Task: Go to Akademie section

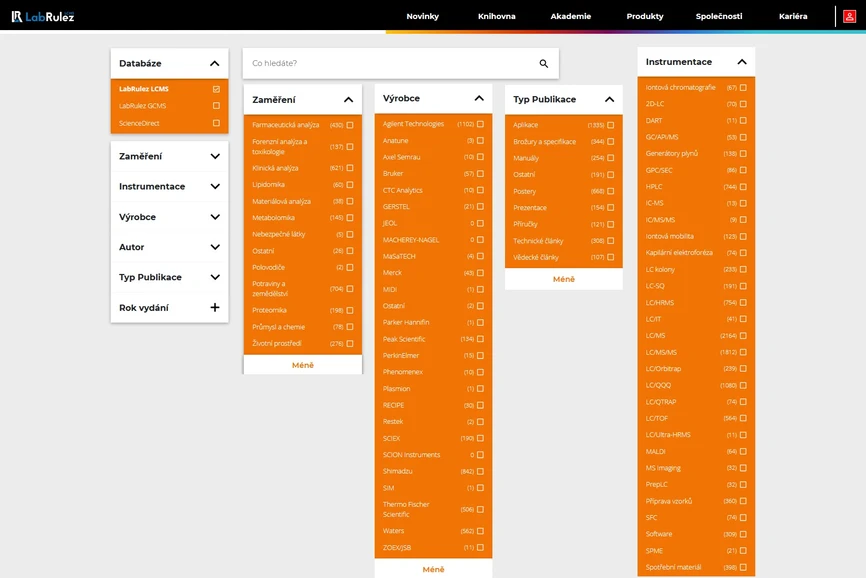Action: click(571, 16)
